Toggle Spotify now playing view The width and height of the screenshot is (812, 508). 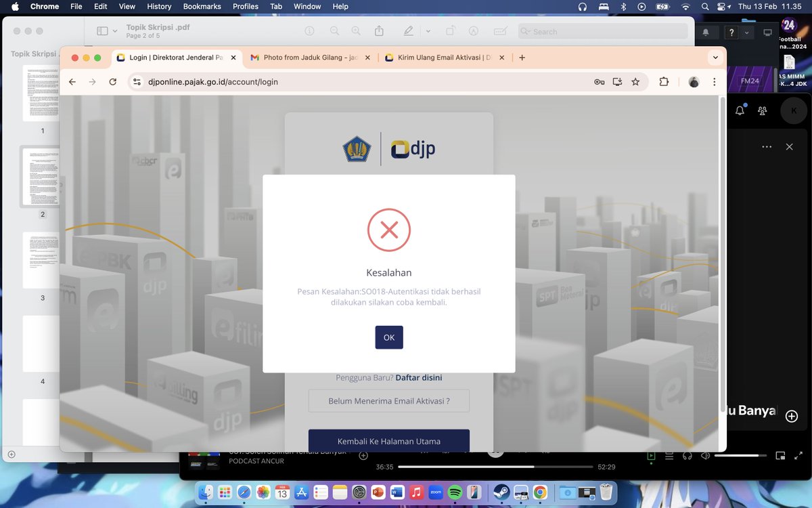tap(651, 456)
